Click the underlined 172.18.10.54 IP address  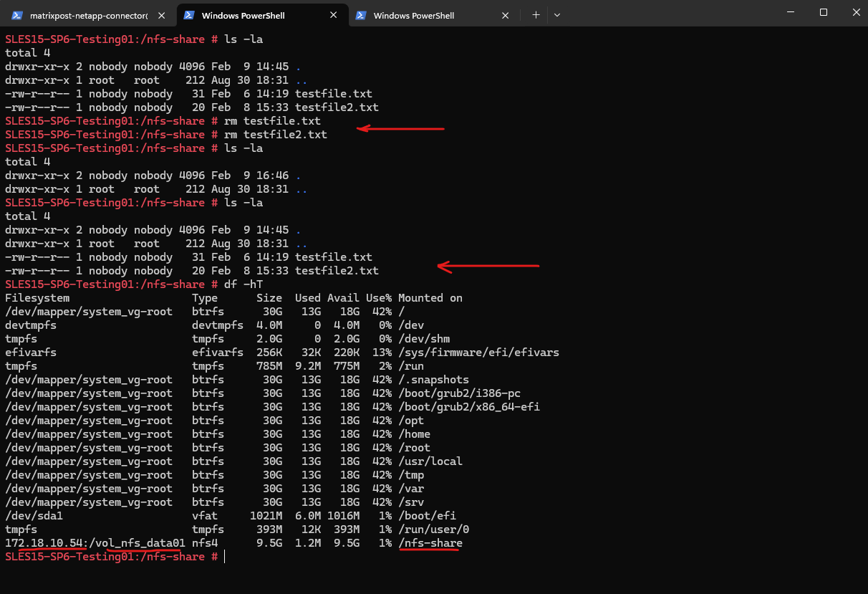pos(45,543)
